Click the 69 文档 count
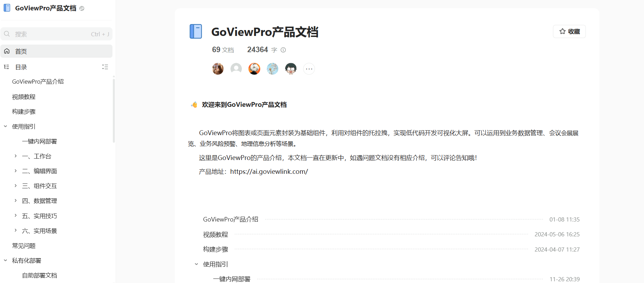The width and height of the screenshot is (644, 283). [x=223, y=50]
